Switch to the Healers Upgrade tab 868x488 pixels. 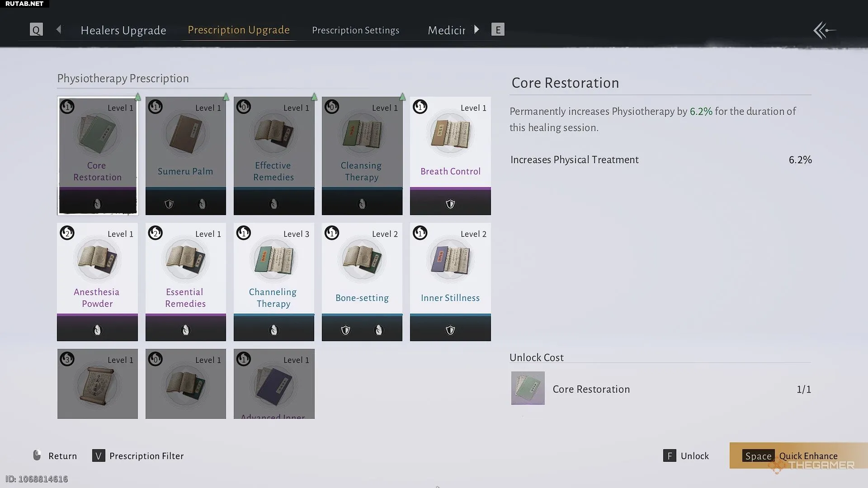click(123, 30)
